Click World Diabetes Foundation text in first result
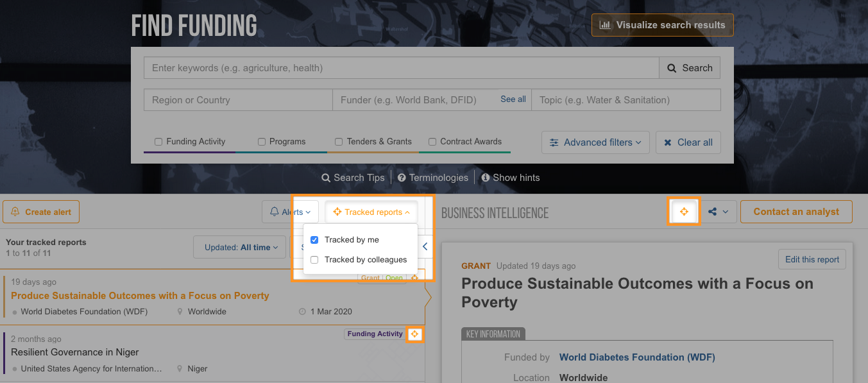Viewport: 868px width, 383px height. (85, 312)
